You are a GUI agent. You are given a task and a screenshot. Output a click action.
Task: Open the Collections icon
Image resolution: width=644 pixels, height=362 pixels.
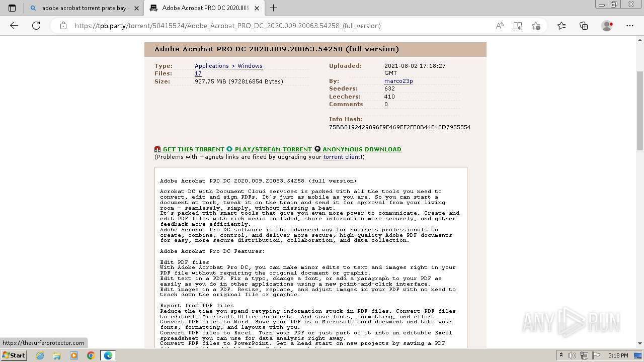point(584,26)
